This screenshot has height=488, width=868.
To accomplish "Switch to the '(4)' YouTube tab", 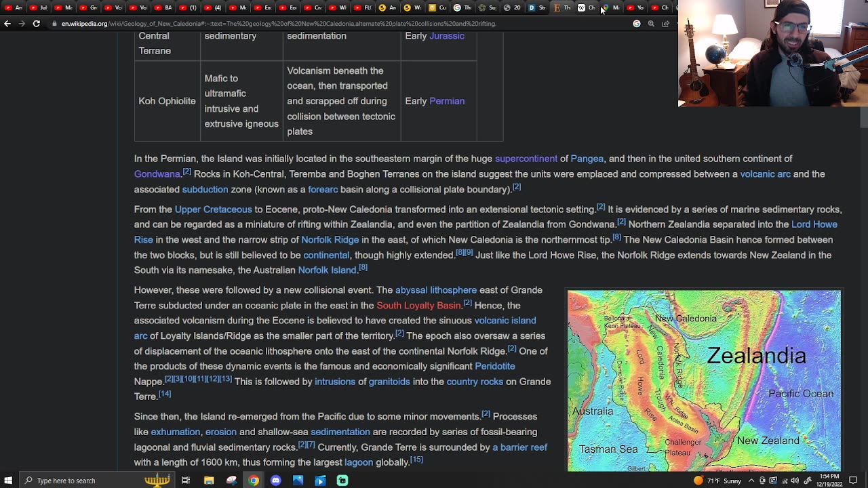I will point(214,8).
